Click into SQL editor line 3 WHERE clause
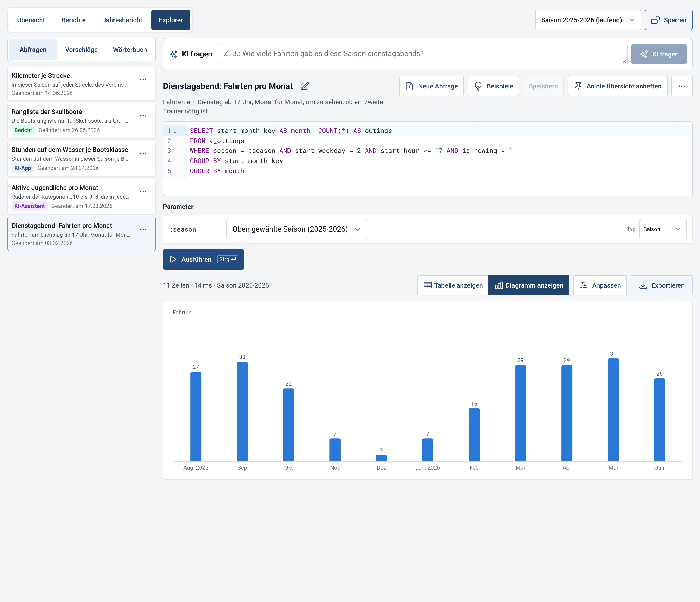The image size is (700, 602). (351, 151)
